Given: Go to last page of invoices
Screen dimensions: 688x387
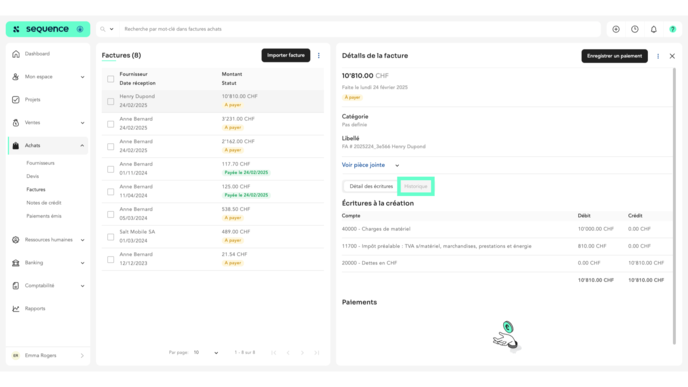Looking at the screenshot, I should tap(317, 353).
